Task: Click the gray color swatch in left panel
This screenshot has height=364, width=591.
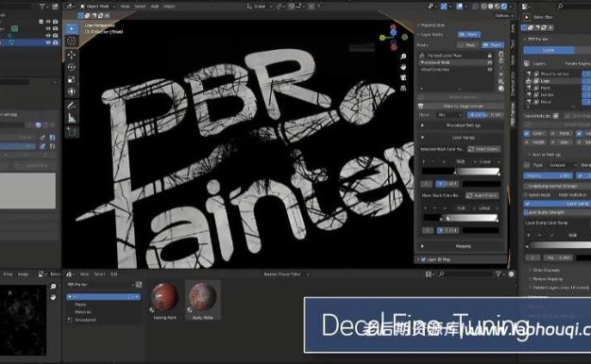Action: point(27,190)
